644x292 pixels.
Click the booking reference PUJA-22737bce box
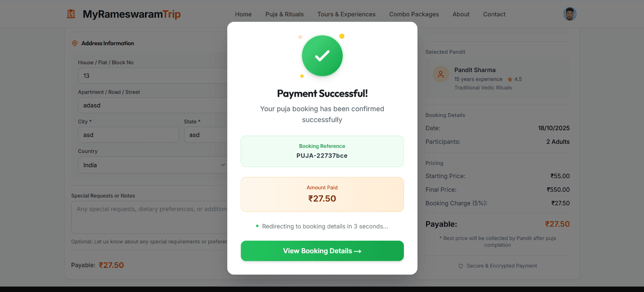pyautogui.click(x=322, y=151)
